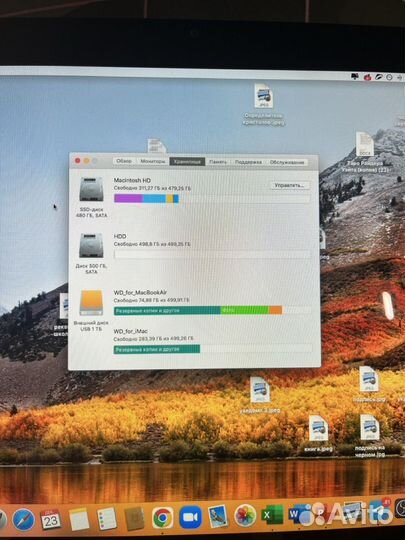Click the HDD volume name
Screen dimensions: 405x540
(x=120, y=236)
